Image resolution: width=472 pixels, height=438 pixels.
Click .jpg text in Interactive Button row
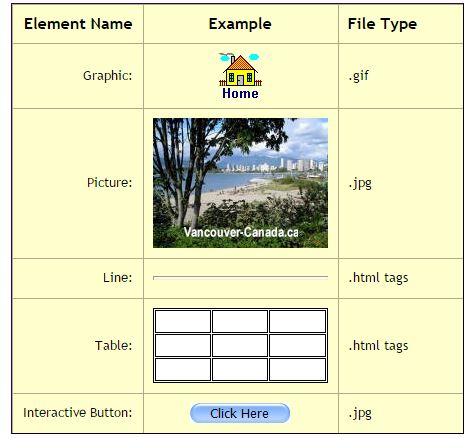pyautogui.click(x=360, y=414)
